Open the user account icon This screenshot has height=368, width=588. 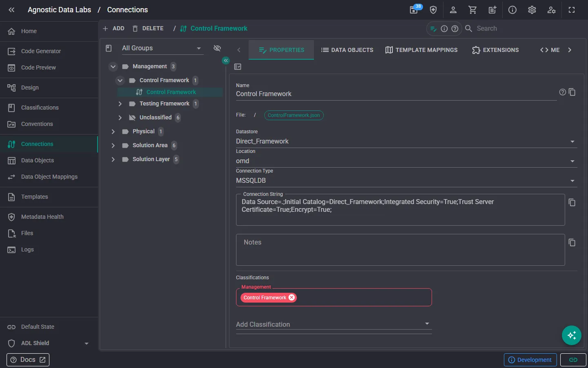453,10
